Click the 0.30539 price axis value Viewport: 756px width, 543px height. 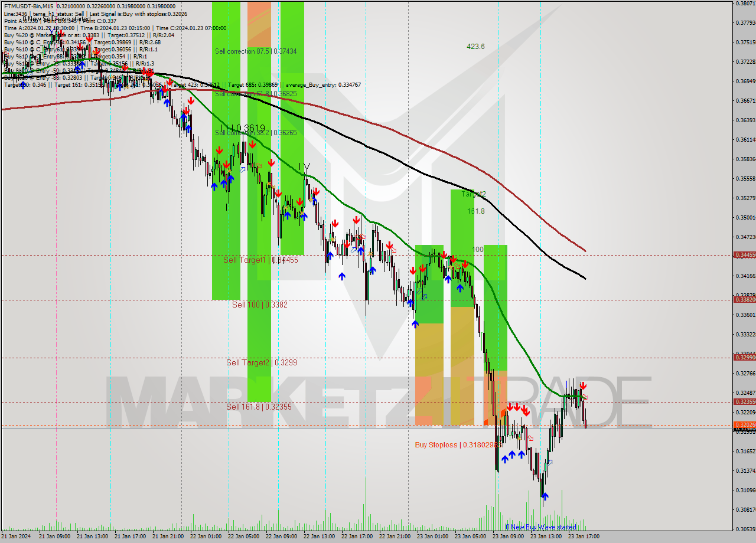(x=745, y=529)
